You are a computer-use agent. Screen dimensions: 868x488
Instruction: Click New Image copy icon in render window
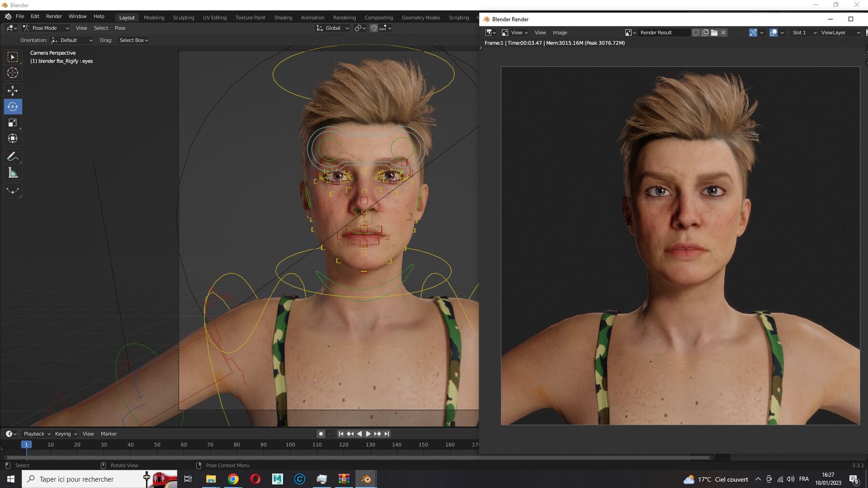coord(705,32)
